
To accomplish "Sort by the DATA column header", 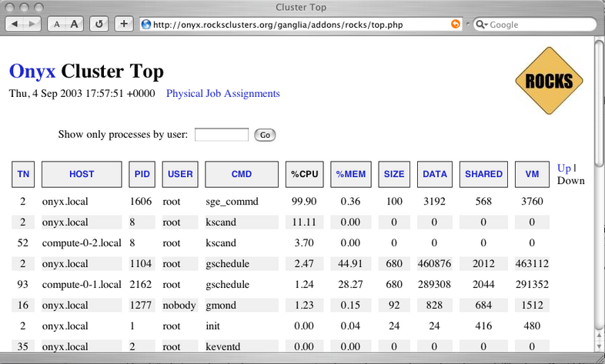I will [x=435, y=174].
